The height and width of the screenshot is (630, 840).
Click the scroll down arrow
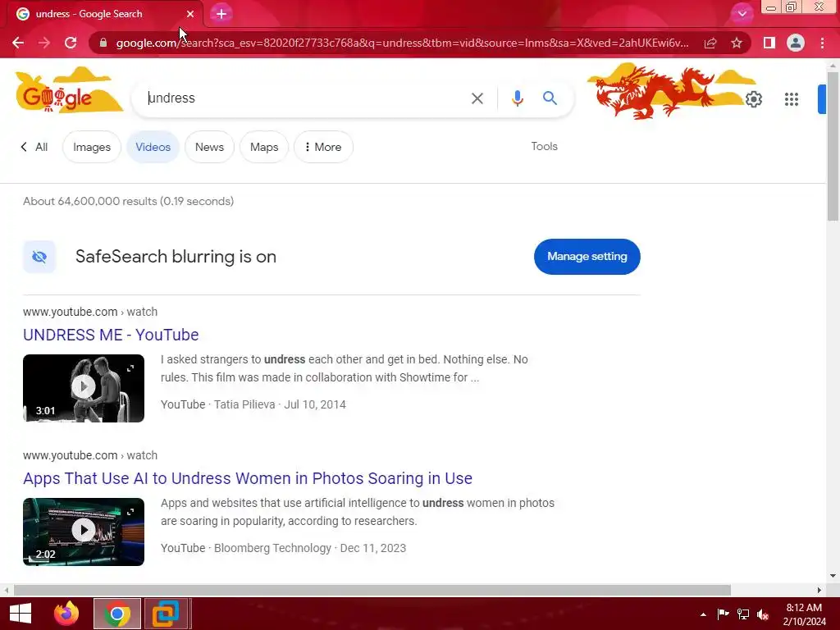click(833, 576)
